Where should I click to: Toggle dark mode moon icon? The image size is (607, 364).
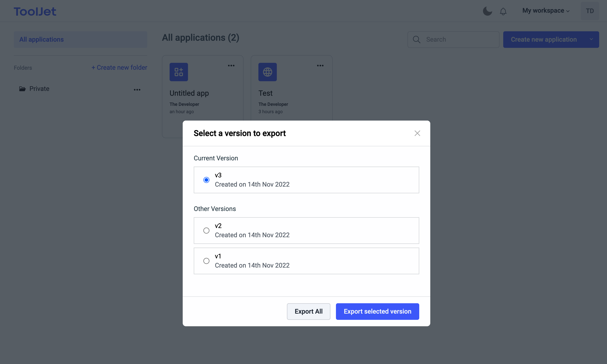[x=487, y=11]
